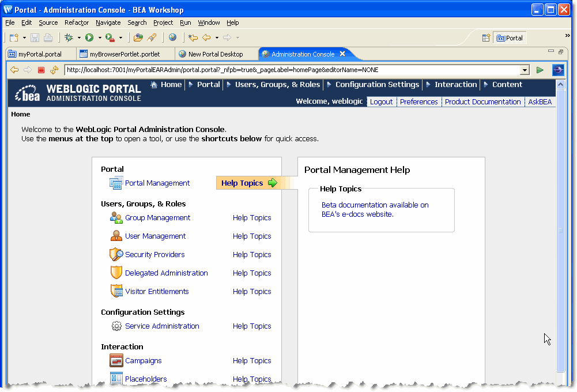577x392 pixels.
Task: Click the green Run icon
Action: 89,37
